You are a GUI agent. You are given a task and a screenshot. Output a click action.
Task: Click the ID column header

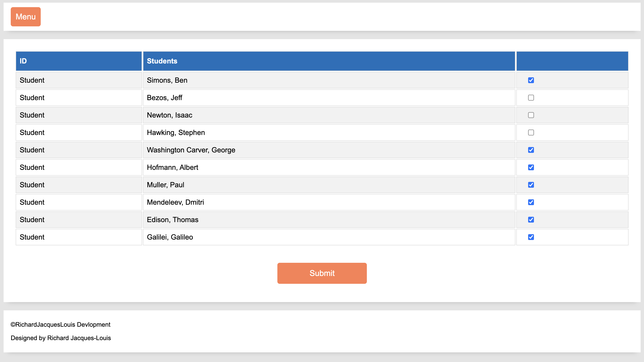pyautogui.click(x=79, y=61)
